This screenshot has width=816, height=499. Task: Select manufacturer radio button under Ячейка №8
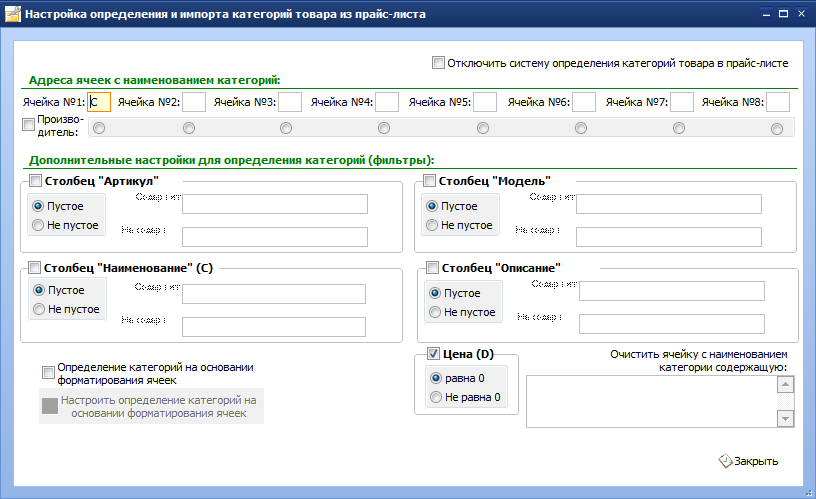click(x=776, y=129)
